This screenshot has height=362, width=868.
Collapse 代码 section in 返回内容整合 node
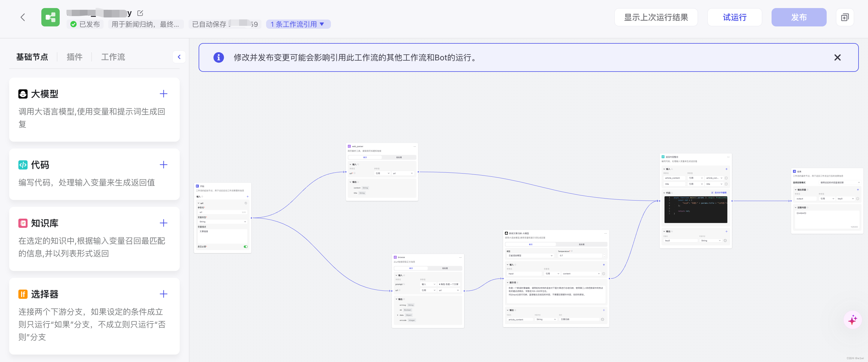tap(664, 193)
